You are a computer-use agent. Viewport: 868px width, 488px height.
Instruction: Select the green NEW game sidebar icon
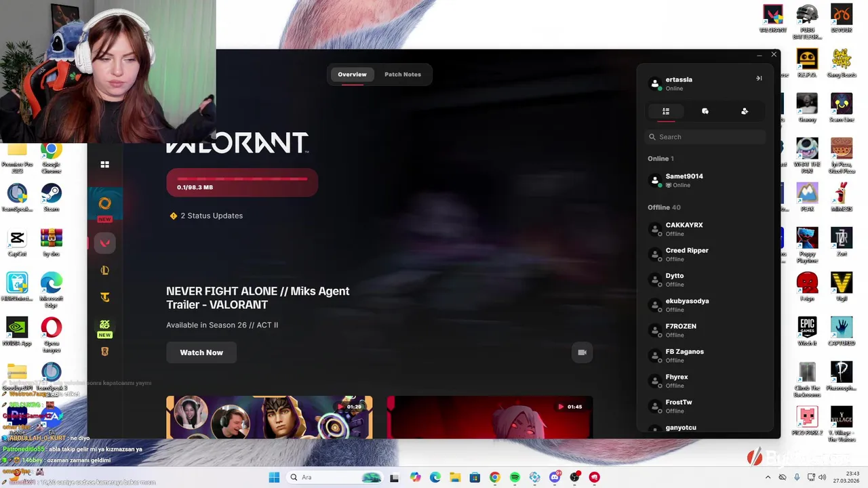coord(104,325)
